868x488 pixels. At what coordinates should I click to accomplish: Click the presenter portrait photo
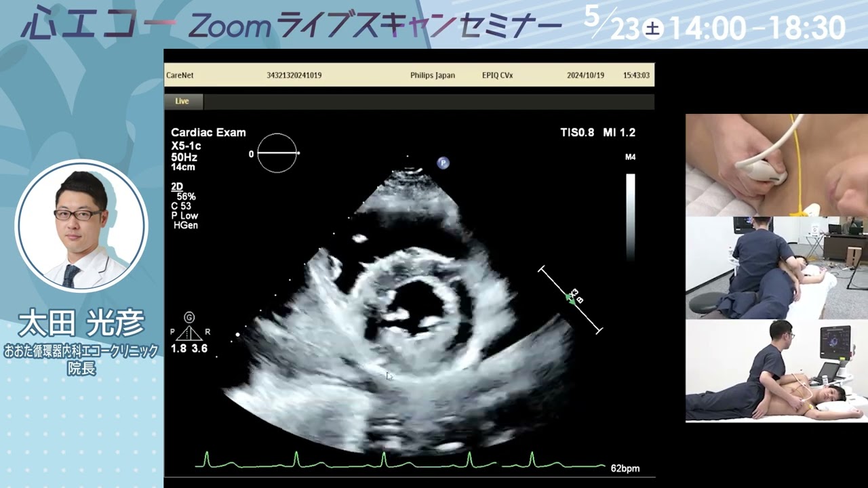(81, 226)
